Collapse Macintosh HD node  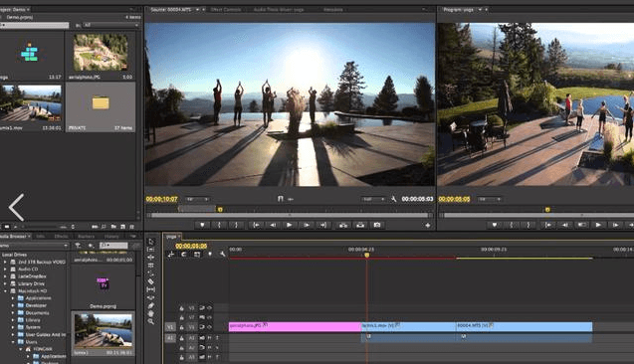coord(5,290)
